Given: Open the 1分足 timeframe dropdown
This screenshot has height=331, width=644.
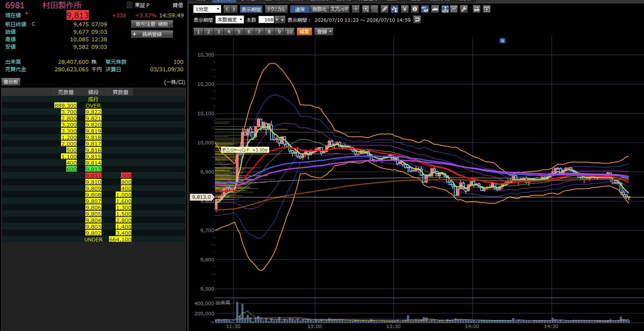Looking at the screenshot, I should (x=207, y=9).
